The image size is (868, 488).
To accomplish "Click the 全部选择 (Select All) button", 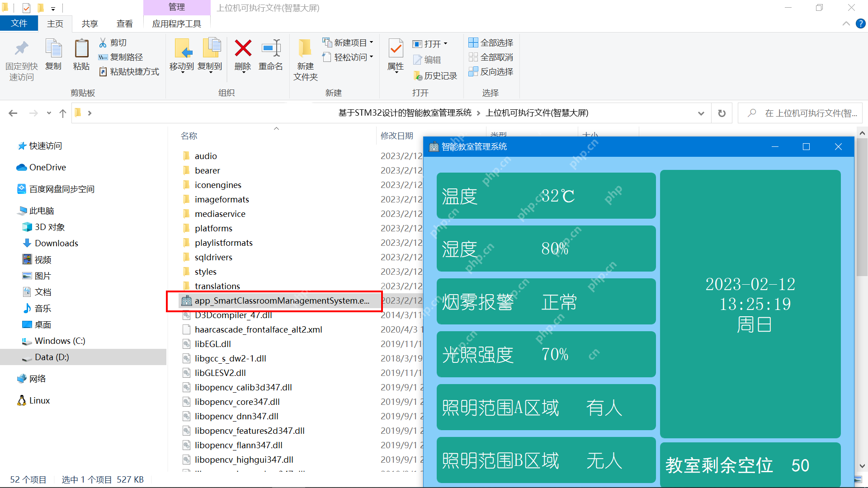I will (x=491, y=42).
